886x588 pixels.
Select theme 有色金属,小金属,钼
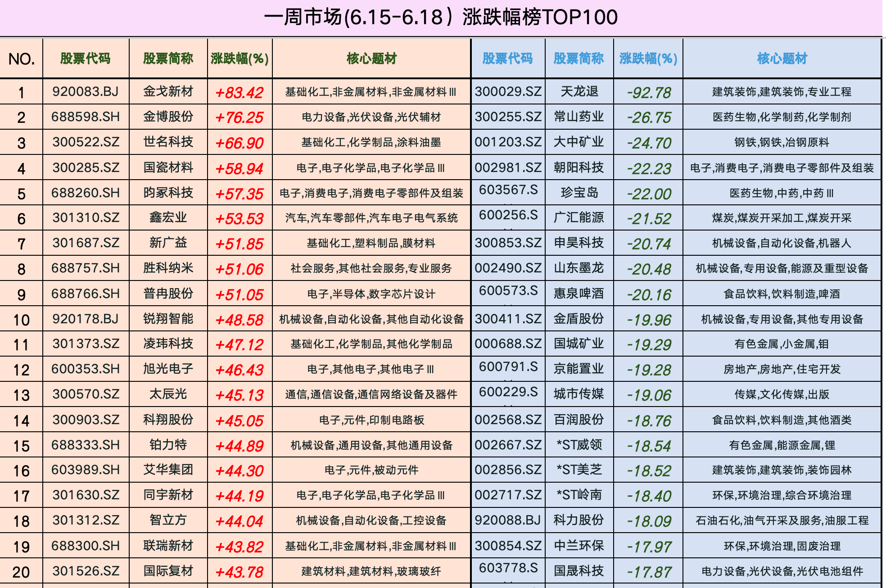click(782, 344)
